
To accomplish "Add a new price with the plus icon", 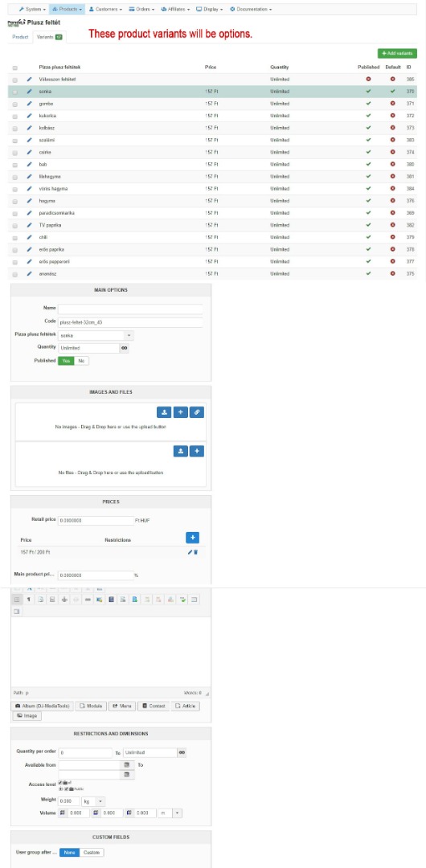I will [192, 538].
